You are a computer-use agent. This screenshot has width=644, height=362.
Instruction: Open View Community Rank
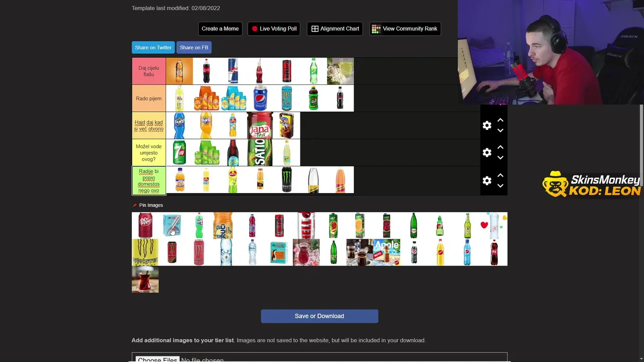pyautogui.click(x=405, y=29)
